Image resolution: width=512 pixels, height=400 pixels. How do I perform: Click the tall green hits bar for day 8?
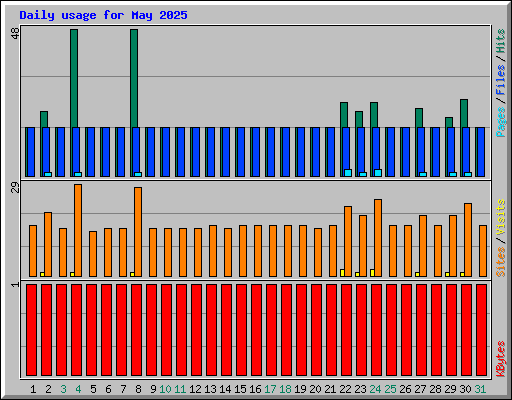pos(134,78)
